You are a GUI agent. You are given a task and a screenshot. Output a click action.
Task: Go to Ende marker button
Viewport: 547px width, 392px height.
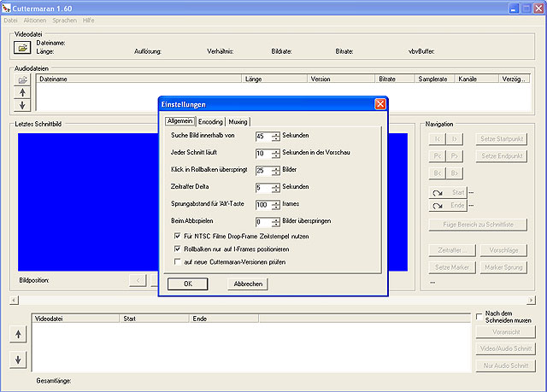coord(448,206)
